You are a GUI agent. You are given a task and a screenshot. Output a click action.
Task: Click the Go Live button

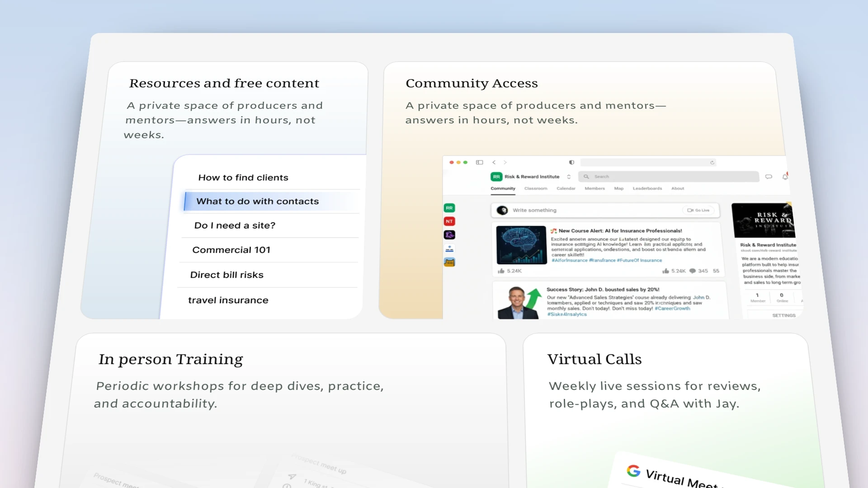point(698,210)
